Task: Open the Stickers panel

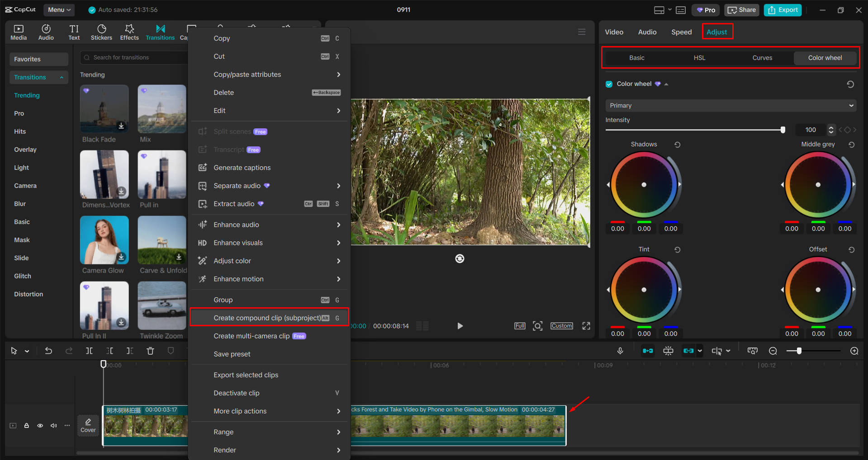Action: click(101, 32)
